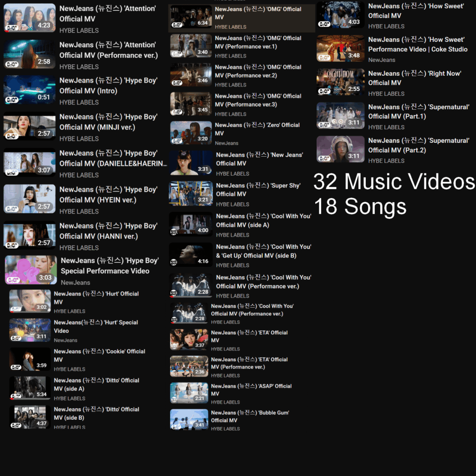Open the 'Hype Boy' Official MV (HANNI ver.) thumbnail
This screenshot has height=476, width=476.
click(29, 235)
